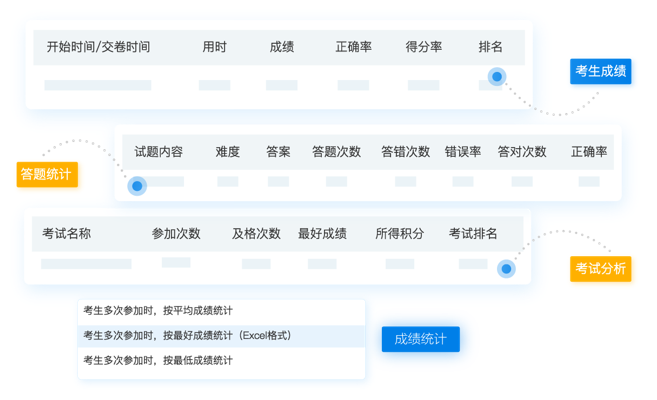Select the 所得积分 column header
The height and width of the screenshot is (400, 657).
click(399, 233)
